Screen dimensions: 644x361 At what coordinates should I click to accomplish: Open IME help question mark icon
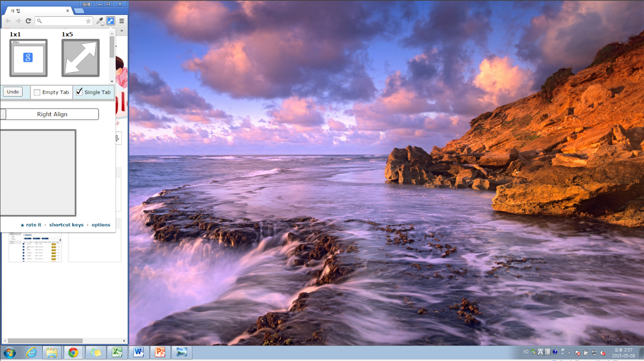point(555,352)
